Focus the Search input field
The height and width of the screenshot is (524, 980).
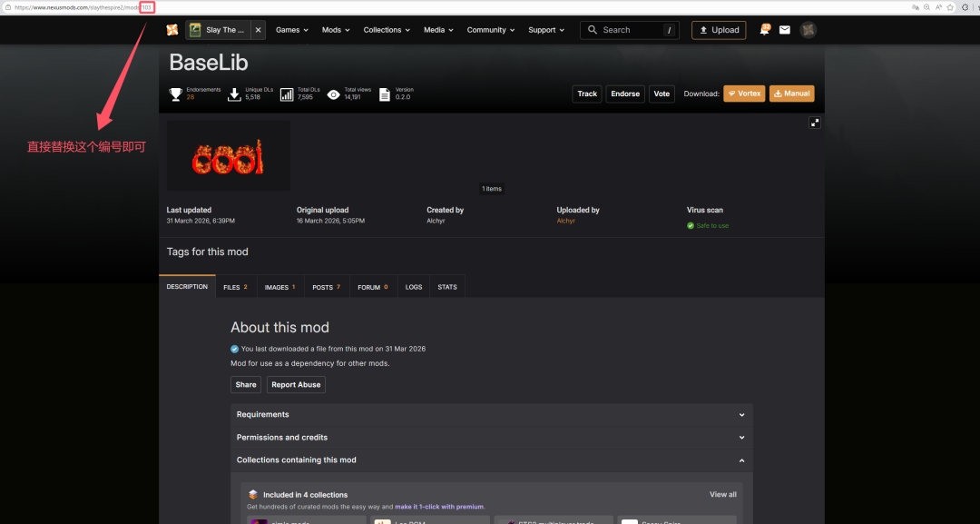(x=630, y=30)
